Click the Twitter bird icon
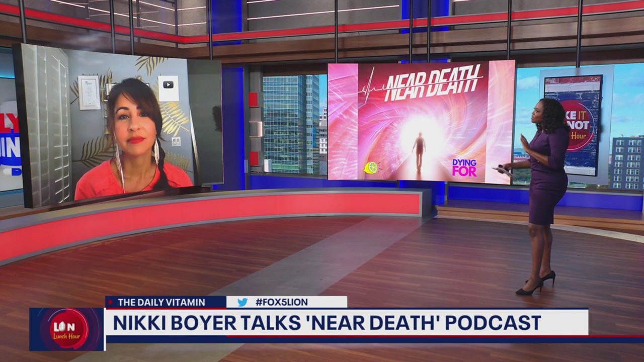Image resolution: width=644 pixels, height=362 pixels. [243, 302]
